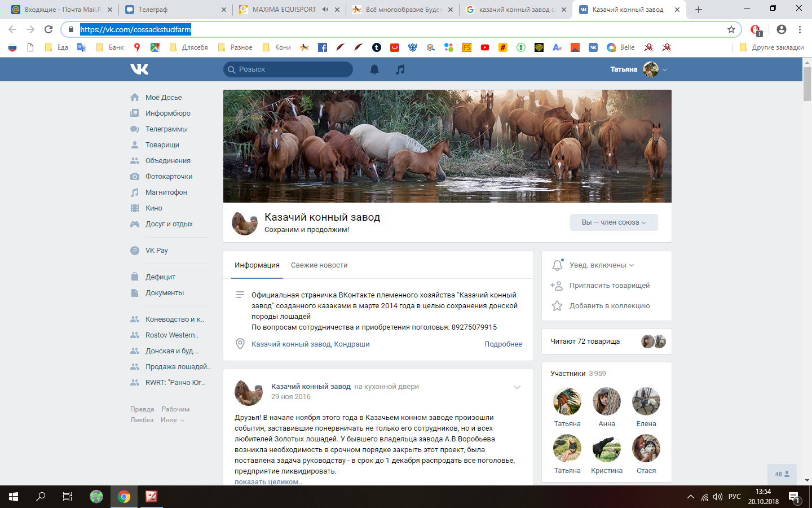Image resolution: width=812 pixels, height=508 pixels.
Task: Open Татьяна profile menu in header
Action: coord(638,69)
